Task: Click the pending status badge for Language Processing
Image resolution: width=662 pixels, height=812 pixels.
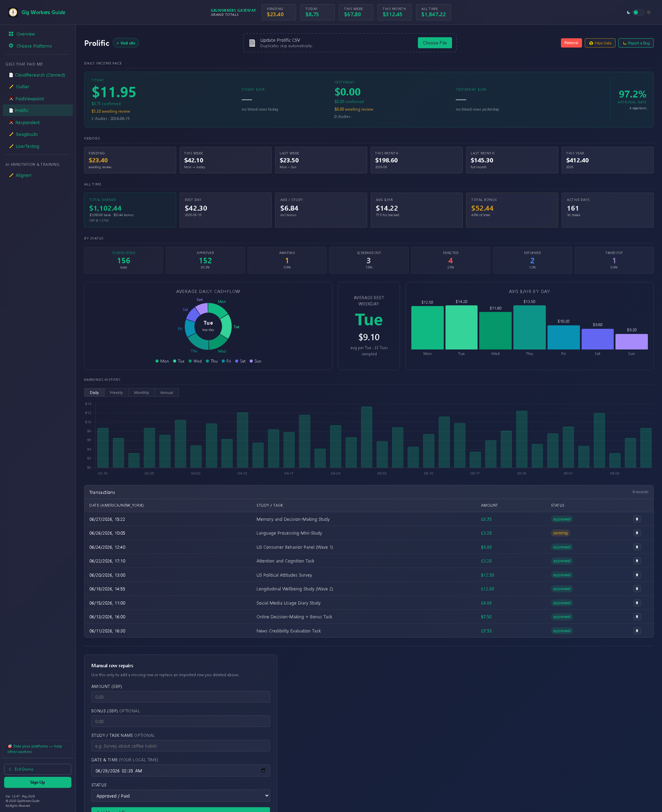Action: tap(560, 533)
